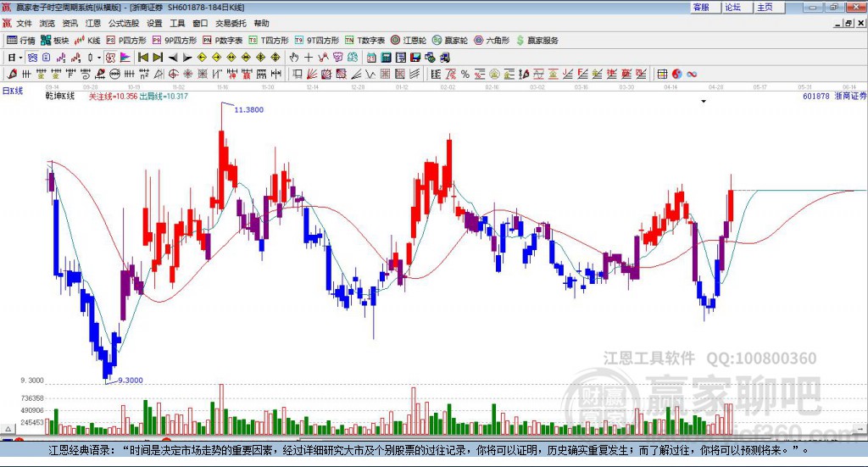The height and width of the screenshot is (467, 868).
Task: Open the 赢家轮 wheel tool
Action: [450, 41]
